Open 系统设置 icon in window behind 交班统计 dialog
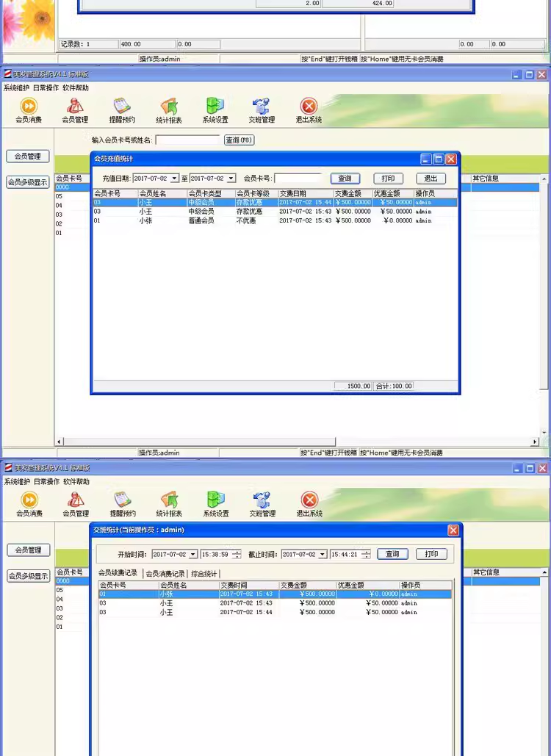 216,504
